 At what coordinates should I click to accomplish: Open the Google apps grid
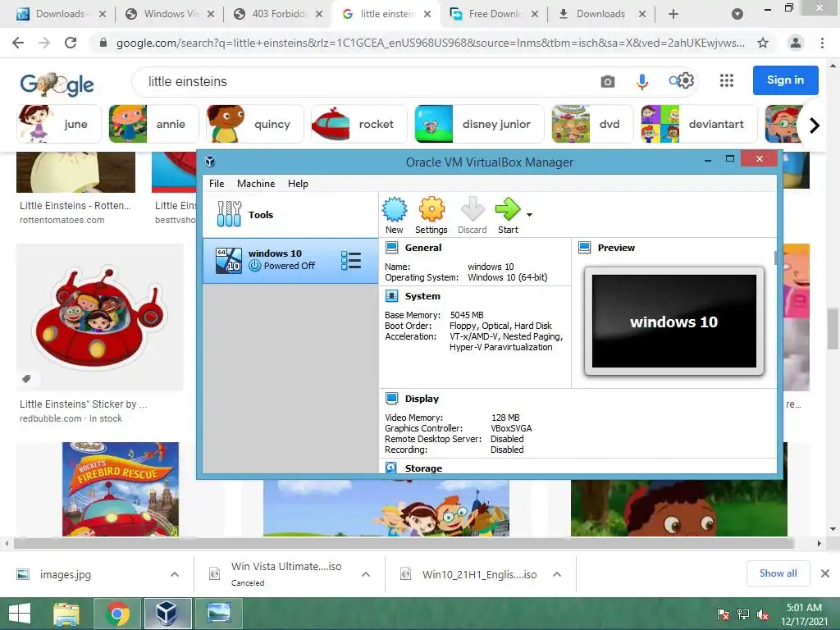pos(727,80)
